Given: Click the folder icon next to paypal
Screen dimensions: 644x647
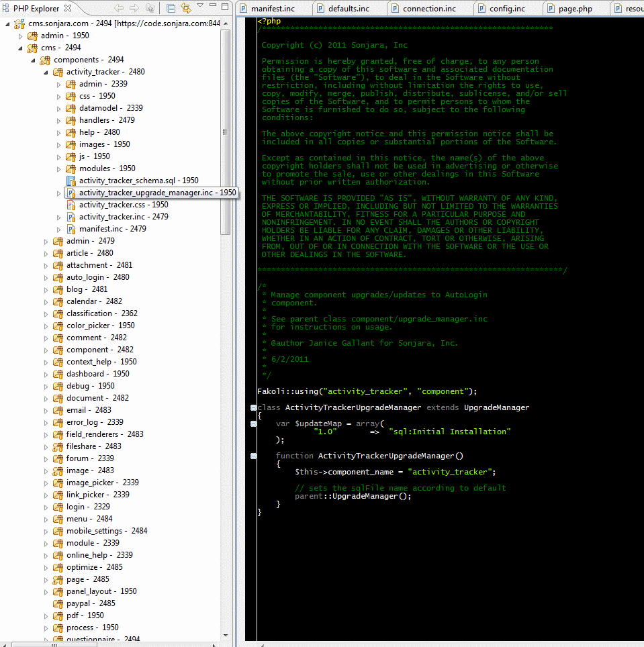Looking at the screenshot, I should tap(58, 603).
